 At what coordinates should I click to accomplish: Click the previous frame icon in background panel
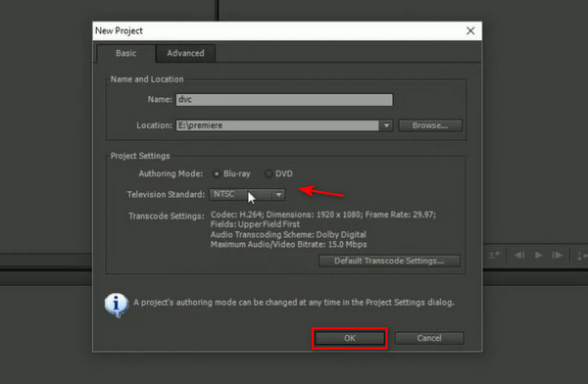(x=519, y=256)
